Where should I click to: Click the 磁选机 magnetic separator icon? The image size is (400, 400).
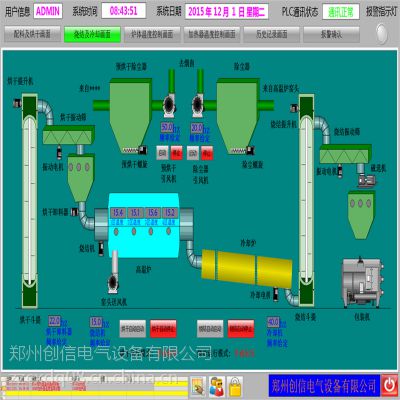367,181
